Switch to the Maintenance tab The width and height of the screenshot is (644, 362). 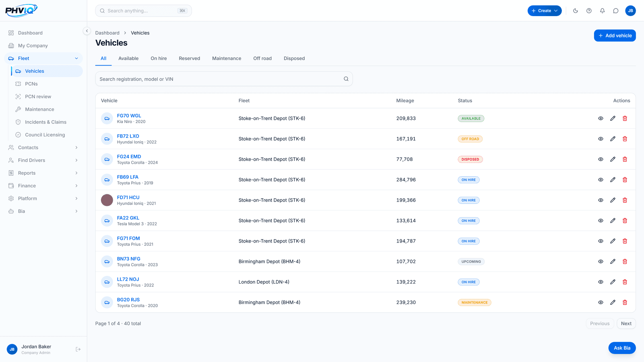tap(227, 58)
